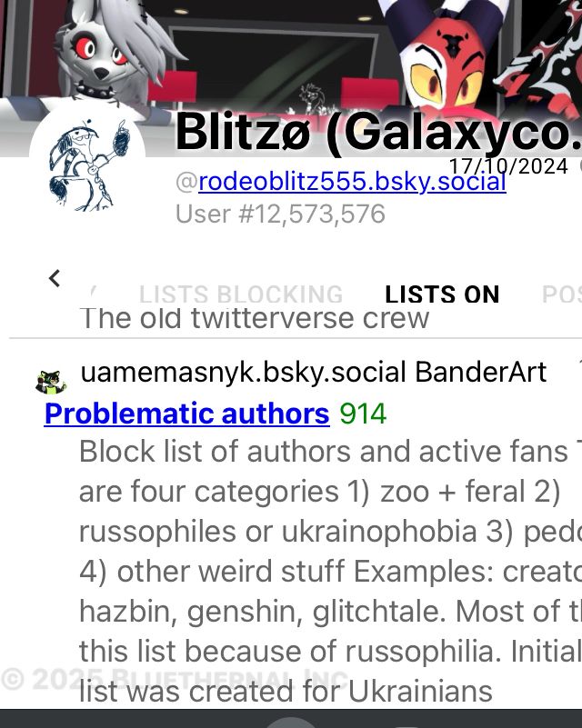The width and height of the screenshot is (582, 728).
Task: Open the Problematic authors list link
Action: tap(187, 414)
